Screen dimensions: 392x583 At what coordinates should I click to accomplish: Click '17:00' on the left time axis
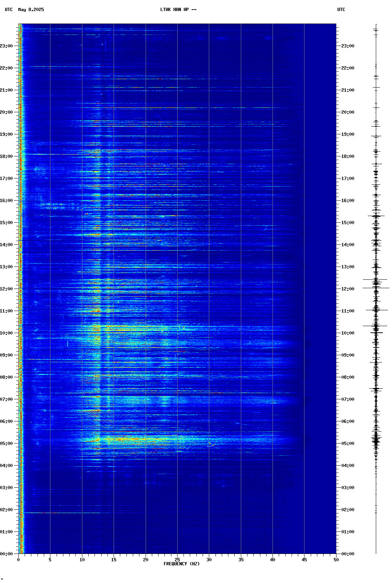[6, 179]
